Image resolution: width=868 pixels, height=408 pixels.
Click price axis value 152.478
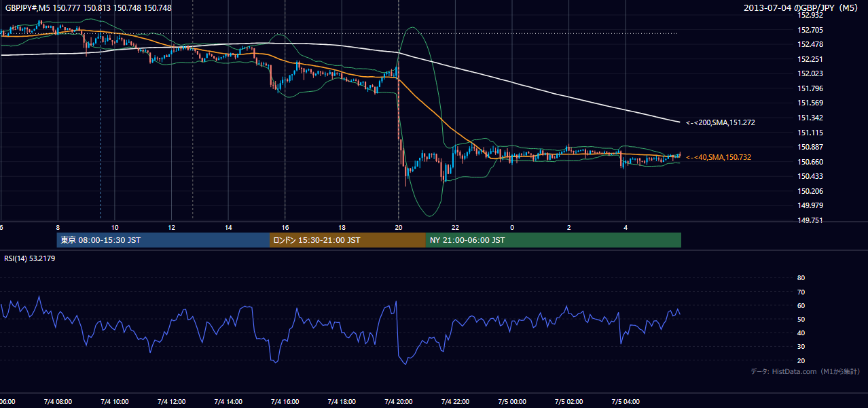click(x=810, y=45)
